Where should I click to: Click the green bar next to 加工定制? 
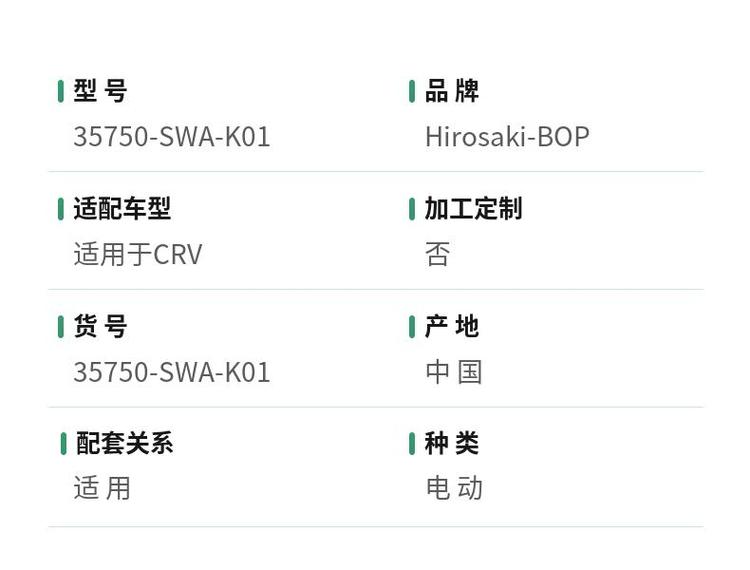pyautogui.click(x=412, y=209)
